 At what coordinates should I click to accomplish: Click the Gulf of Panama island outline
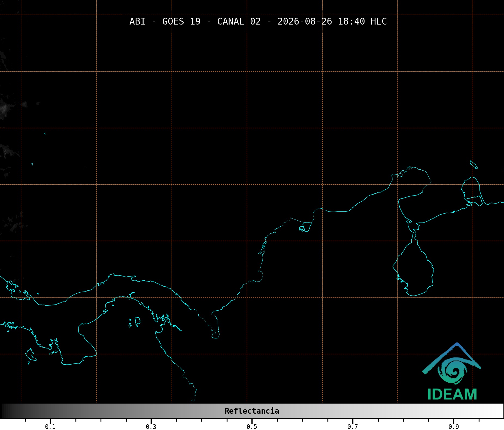[x=137, y=322]
